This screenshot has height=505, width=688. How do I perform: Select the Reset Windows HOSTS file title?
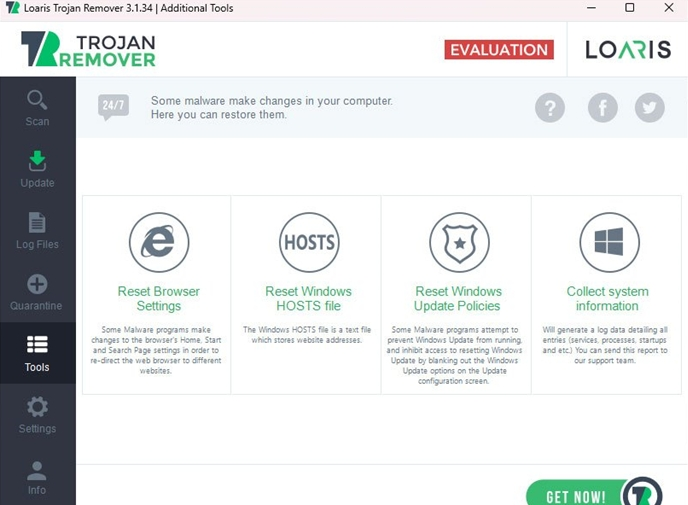pos(308,298)
